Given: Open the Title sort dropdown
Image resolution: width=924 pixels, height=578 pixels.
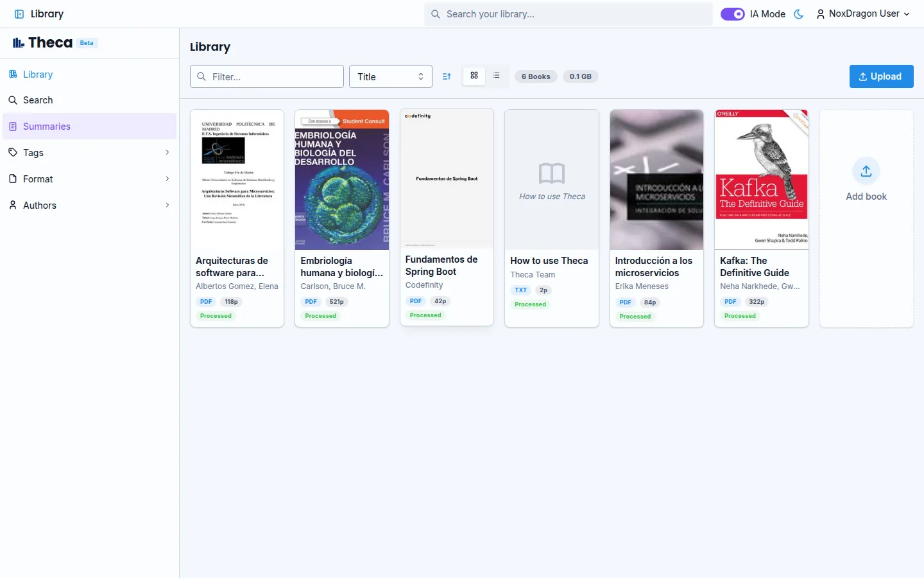Looking at the screenshot, I should click(x=391, y=76).
